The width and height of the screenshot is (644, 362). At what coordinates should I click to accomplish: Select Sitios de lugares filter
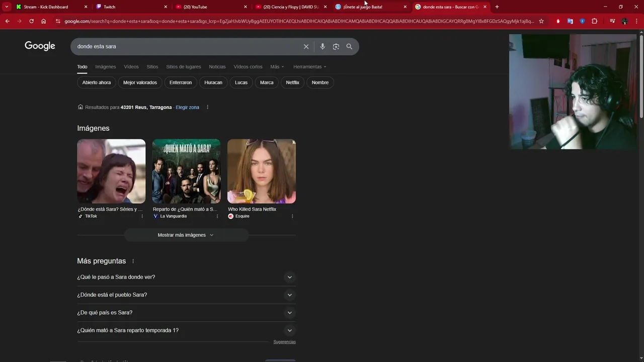(x=184, y=67)
